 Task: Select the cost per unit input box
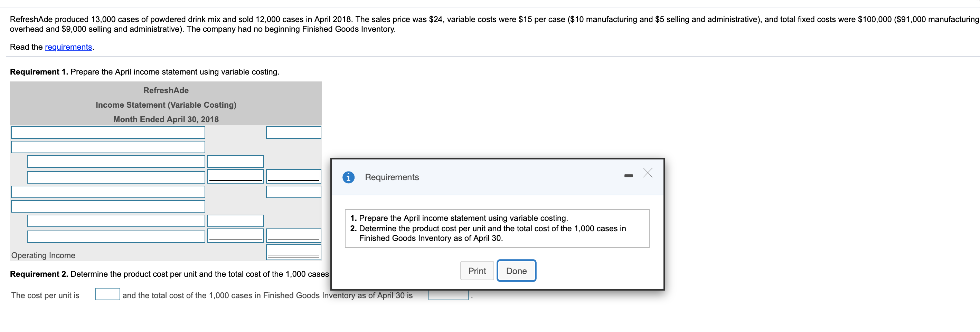pos(108,294)
